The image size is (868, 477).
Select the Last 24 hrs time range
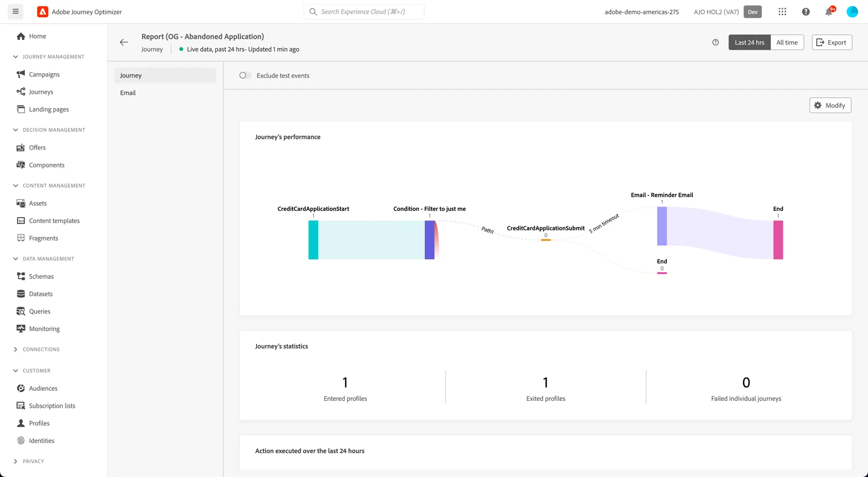pyautogui.click(x=749, y=42)
